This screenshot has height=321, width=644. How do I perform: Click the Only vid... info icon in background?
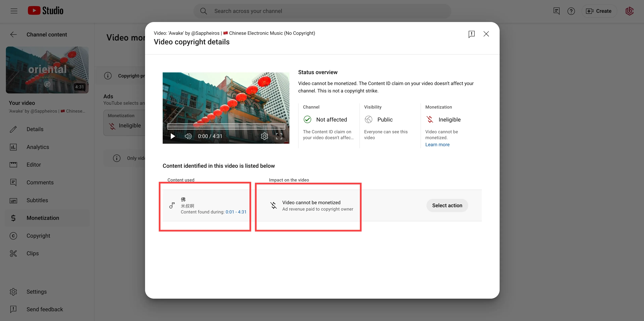[117, 158]
